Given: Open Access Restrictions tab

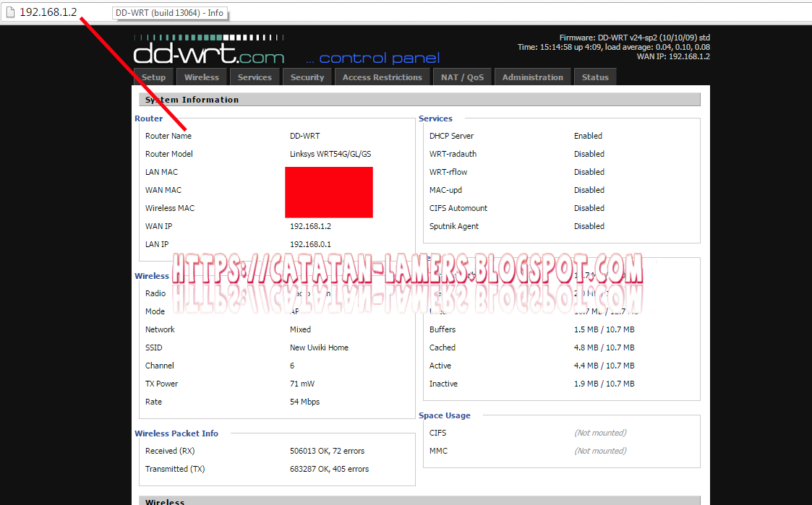Looking at the screenshot, I should pyautogui.click(x=383, y=77).
